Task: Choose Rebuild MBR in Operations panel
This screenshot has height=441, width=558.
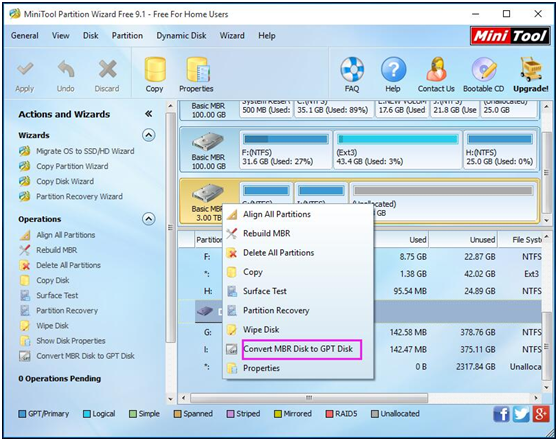Action: [57, 250]
